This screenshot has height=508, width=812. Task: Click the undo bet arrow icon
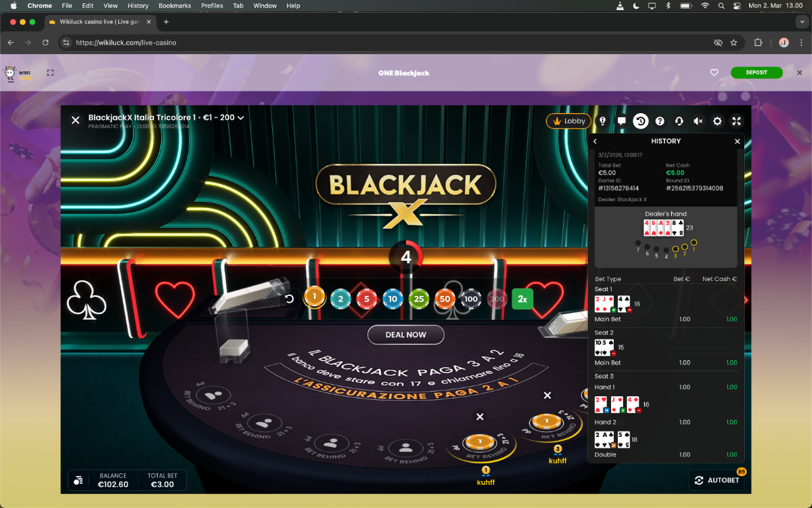290,299
